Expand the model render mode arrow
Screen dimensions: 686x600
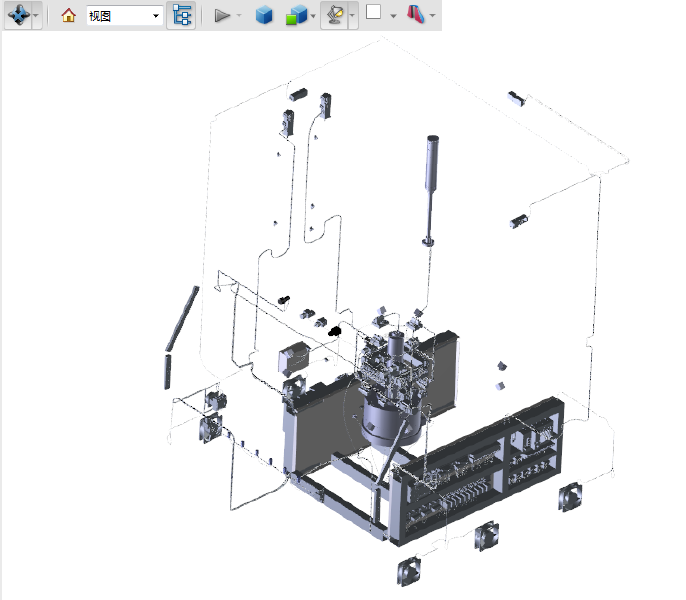313,16
